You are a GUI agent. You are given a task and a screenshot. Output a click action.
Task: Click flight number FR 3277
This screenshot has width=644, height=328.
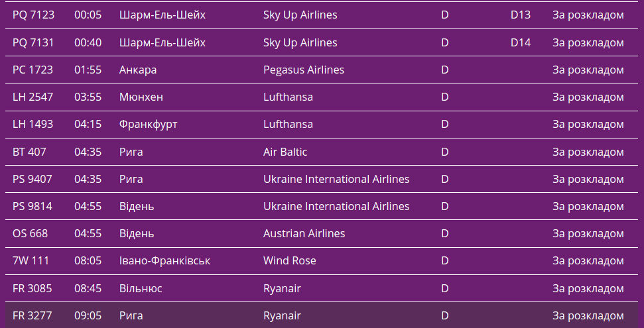[x=32, y=315]
